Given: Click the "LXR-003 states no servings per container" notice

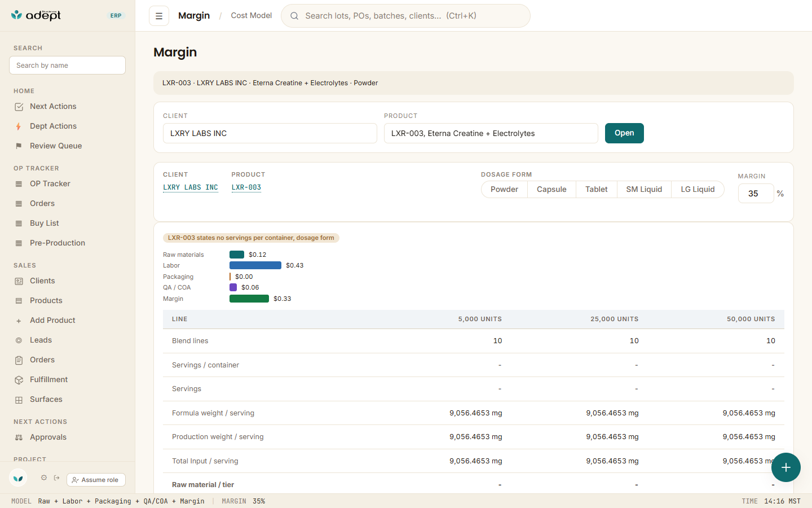Looking at the screenshot, I should pos(251,238).
